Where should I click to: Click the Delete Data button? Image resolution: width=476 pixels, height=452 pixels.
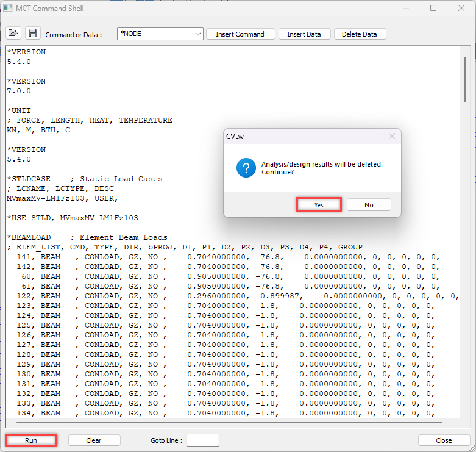[360, 34]
